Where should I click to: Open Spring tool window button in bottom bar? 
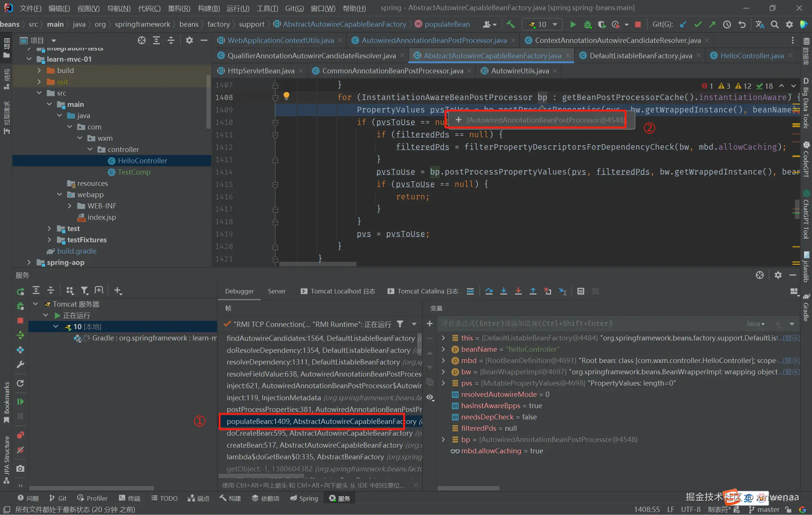tap(304, 498)
